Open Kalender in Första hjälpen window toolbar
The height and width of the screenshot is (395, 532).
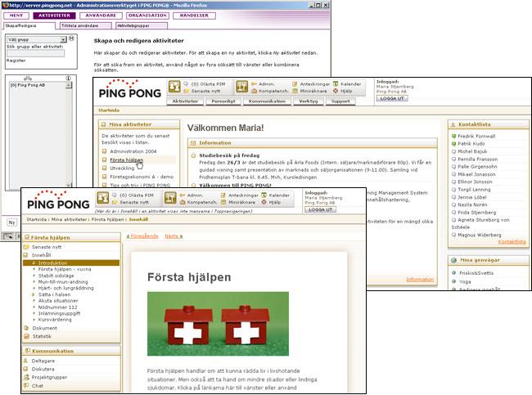coord(276,195)
